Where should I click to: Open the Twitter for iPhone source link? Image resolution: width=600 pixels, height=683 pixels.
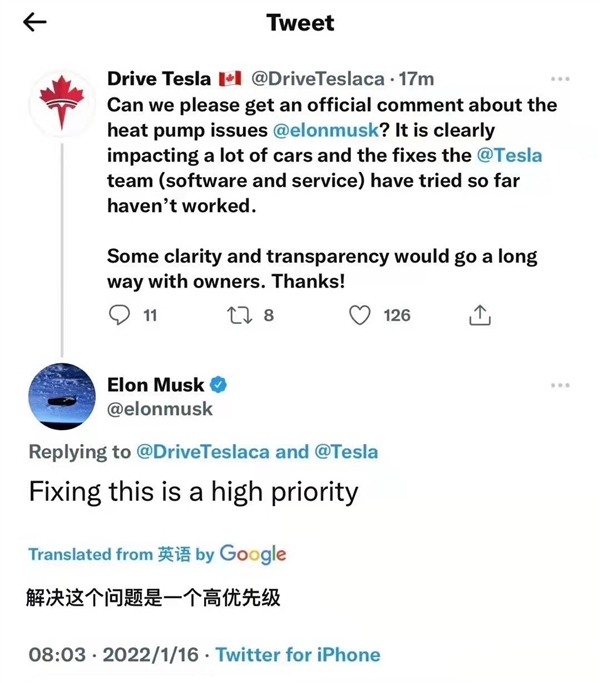tap(298, 656)
